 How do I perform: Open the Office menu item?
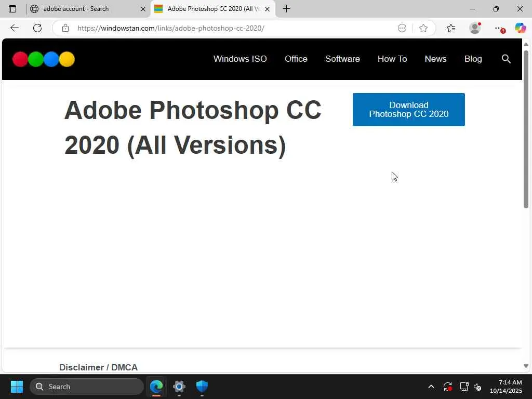[x=296, y=59]
